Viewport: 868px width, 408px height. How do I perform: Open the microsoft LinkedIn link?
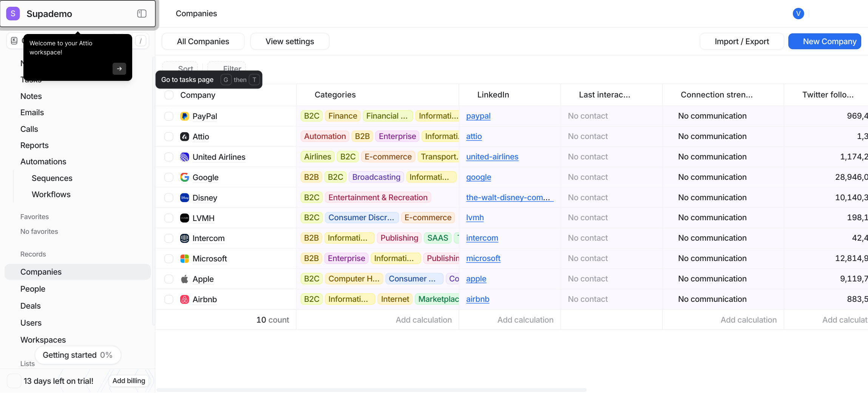483,258
